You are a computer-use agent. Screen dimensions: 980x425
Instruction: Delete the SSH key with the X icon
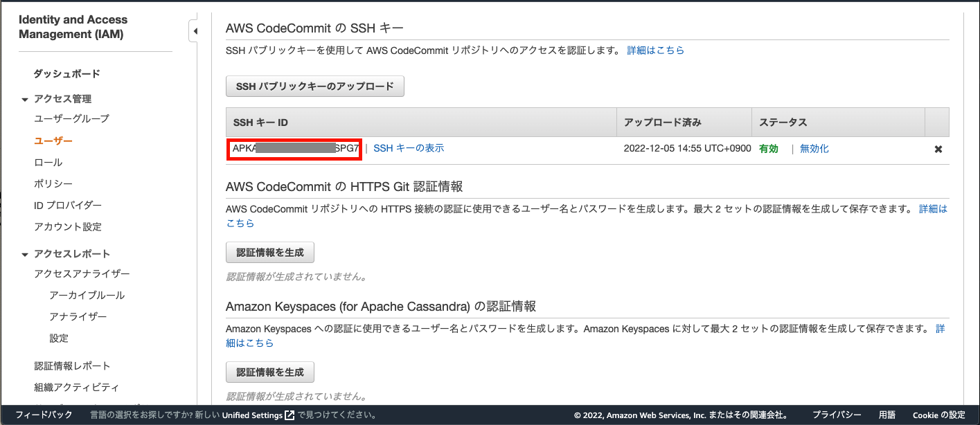pyautogui.click(x=938, y=149)
